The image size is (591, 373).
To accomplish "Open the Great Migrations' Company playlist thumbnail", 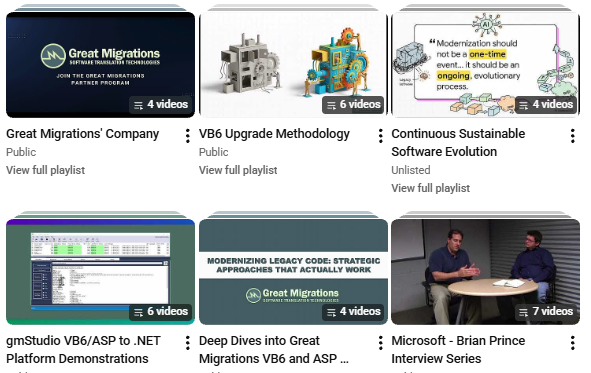I will pos(100,65).
